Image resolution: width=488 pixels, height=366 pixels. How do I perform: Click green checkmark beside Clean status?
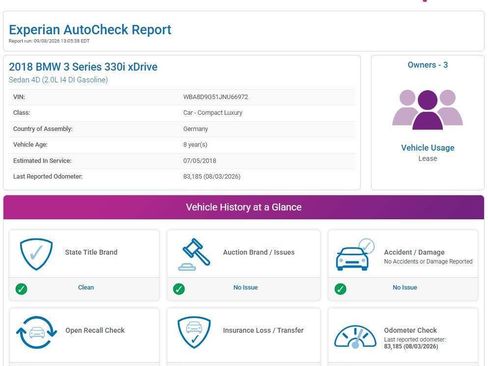[21, 289]
